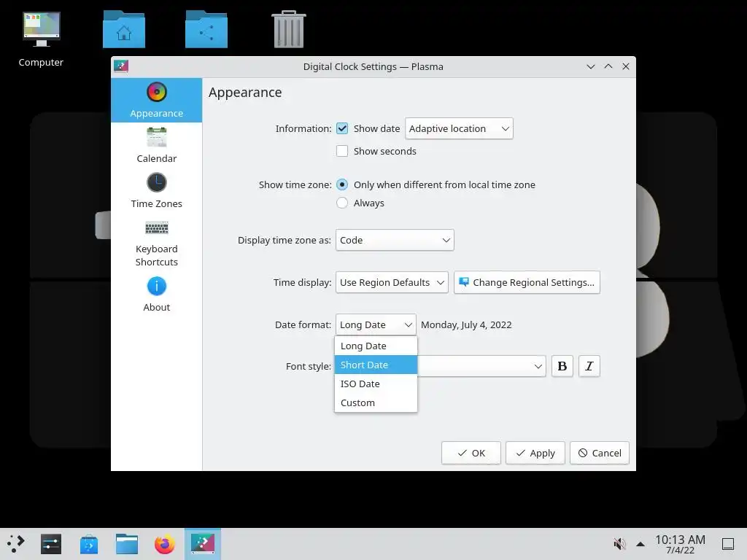Screen dimensions: 747x560
Task: Click the digital clock showing 10:13 AM
Action: click(680, 544)
